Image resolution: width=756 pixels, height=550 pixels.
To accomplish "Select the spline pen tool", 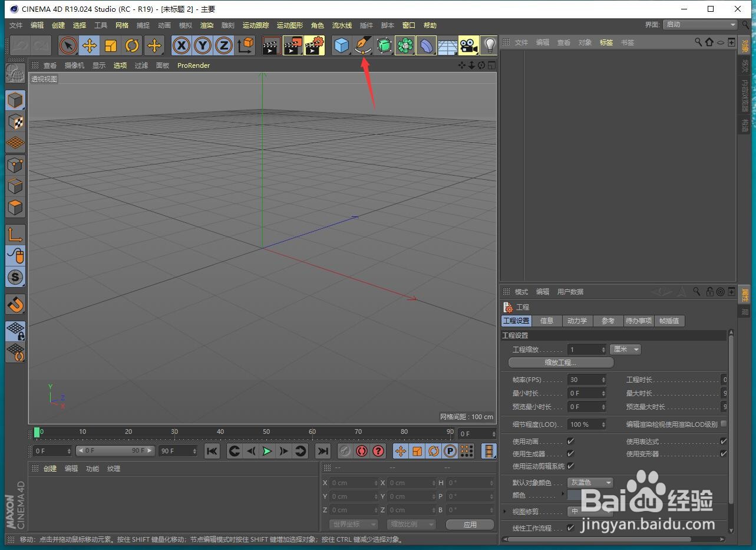I will click(363, 45).
